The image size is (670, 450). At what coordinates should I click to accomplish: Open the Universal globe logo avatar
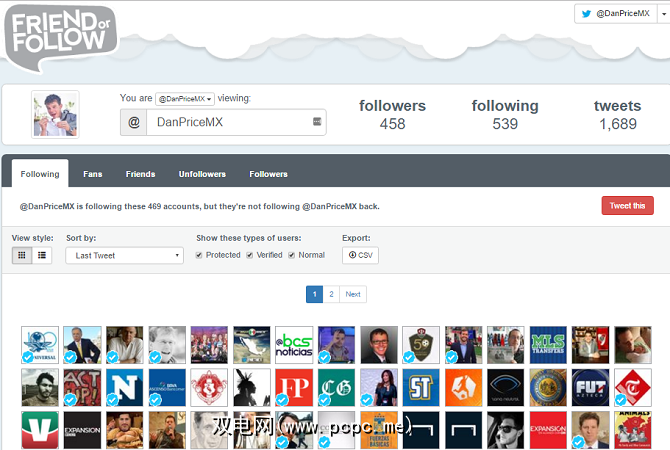pyautogui.click(x=40, y=345)
